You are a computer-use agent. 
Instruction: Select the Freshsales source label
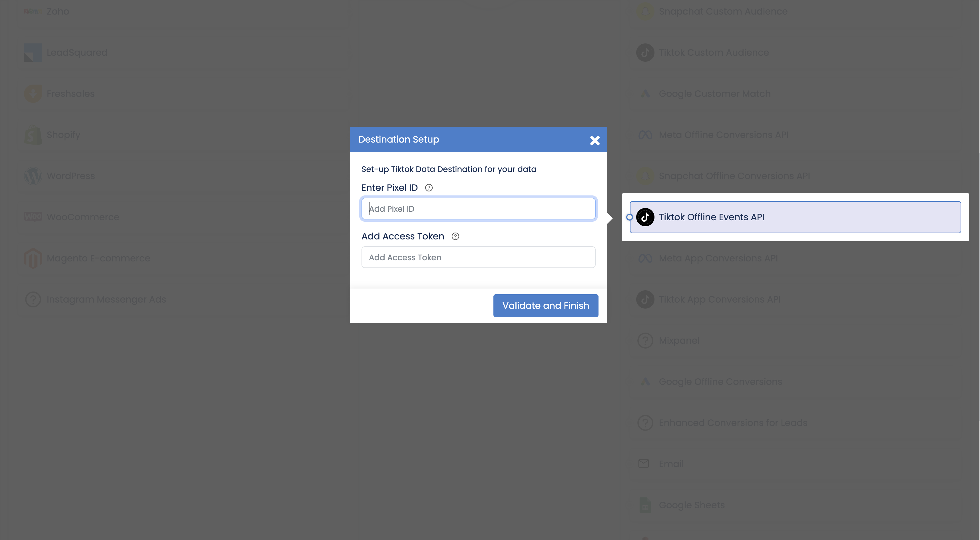pos(70,94)
